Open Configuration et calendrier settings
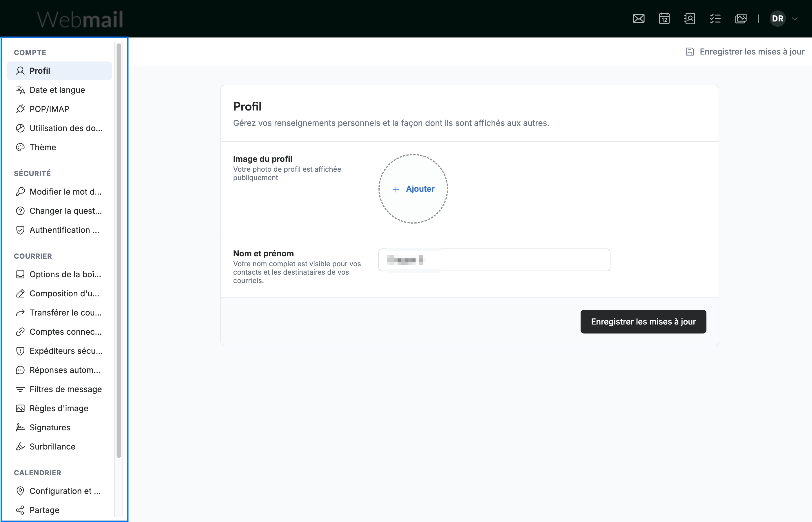This screenshot has width=812, height=522. (59, 491)
